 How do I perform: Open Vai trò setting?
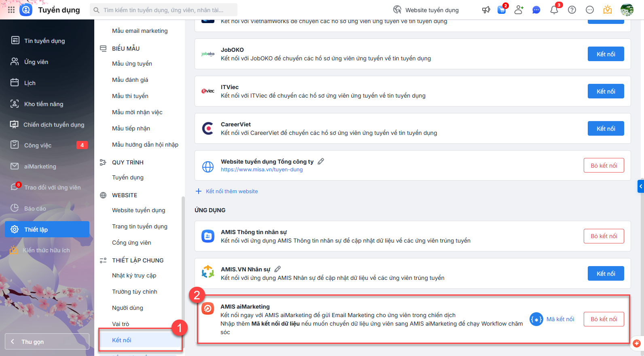click(121, 324)
